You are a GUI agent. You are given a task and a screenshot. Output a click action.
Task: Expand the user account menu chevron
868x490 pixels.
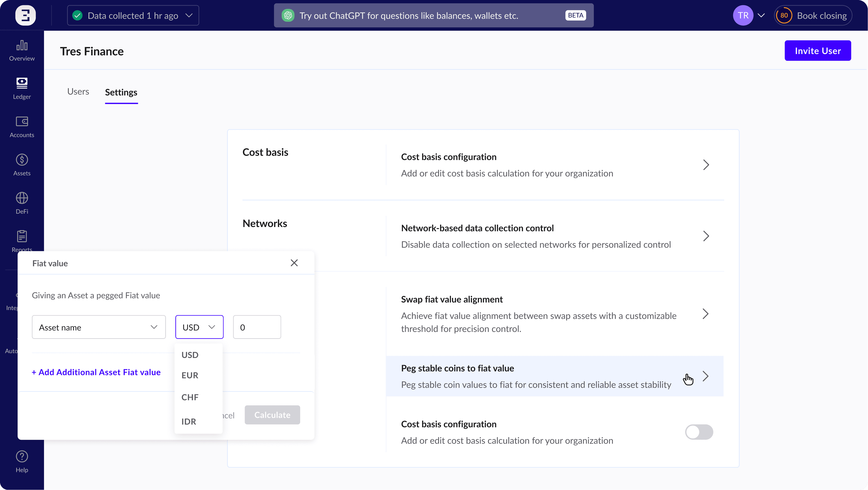761,15
